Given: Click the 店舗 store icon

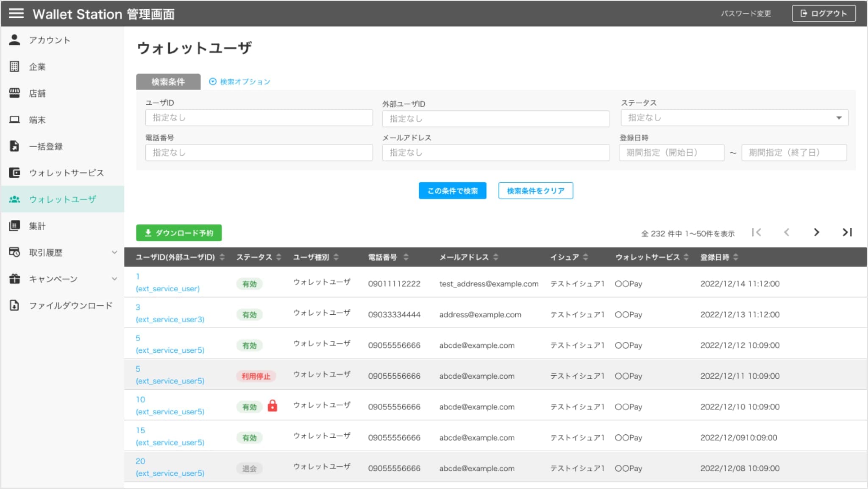Looking at the screenshot, I should (x=14, y=93).
